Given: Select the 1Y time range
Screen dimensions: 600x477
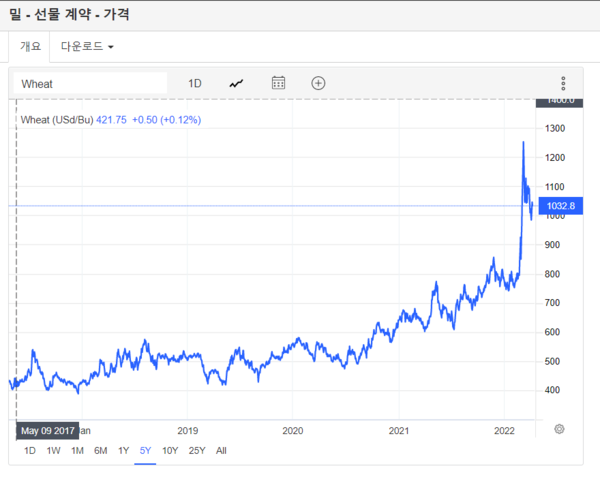Looking at the screenshot, I should click(123, 450).
